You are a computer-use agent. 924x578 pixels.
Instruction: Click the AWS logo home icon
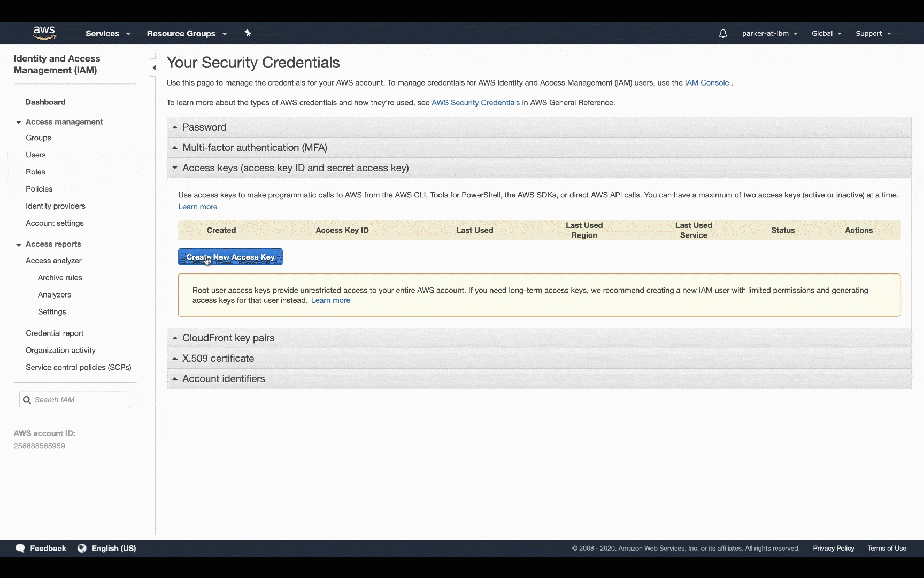click(44, 33)
